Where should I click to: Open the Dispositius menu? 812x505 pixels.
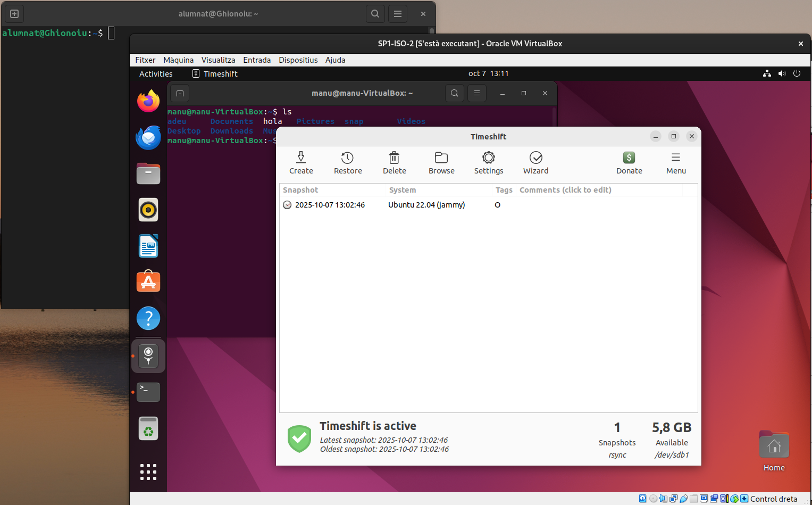tap(298, 60)
